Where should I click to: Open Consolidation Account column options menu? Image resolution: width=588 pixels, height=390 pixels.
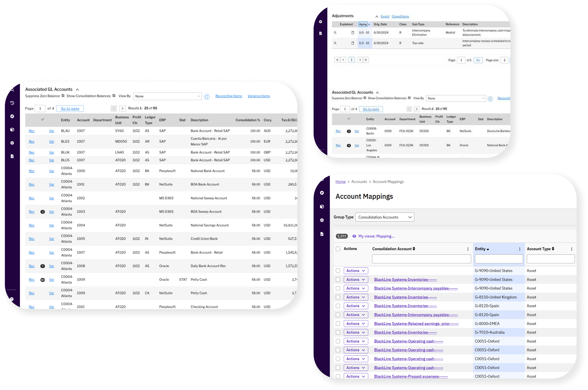pos(468,249)
